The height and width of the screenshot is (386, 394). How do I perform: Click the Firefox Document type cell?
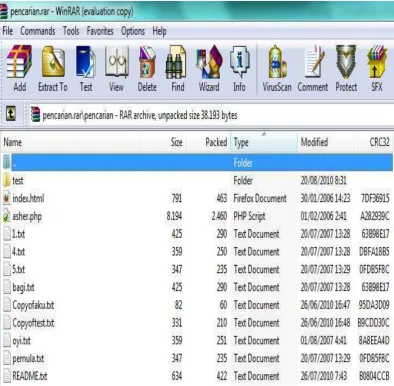click(260, 198)
